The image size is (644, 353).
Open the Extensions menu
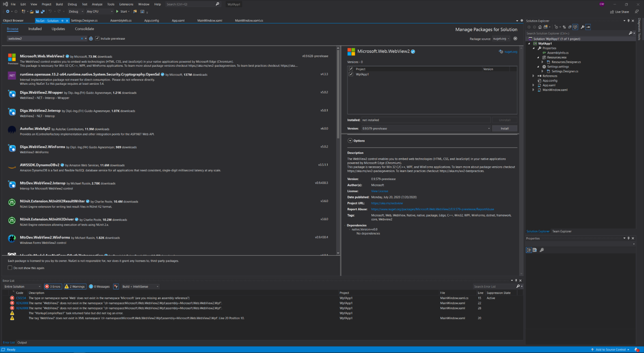tap(126, 4)
